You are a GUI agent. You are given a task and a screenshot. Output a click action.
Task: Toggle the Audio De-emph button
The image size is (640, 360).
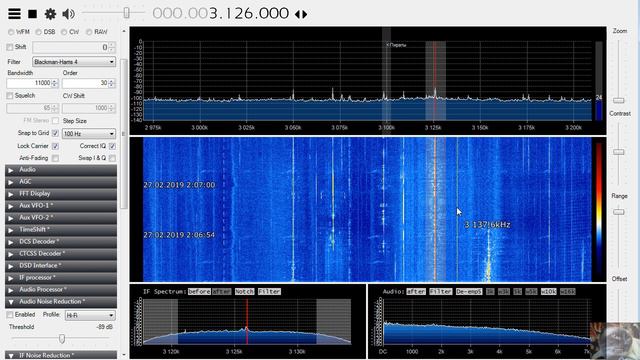469,291
